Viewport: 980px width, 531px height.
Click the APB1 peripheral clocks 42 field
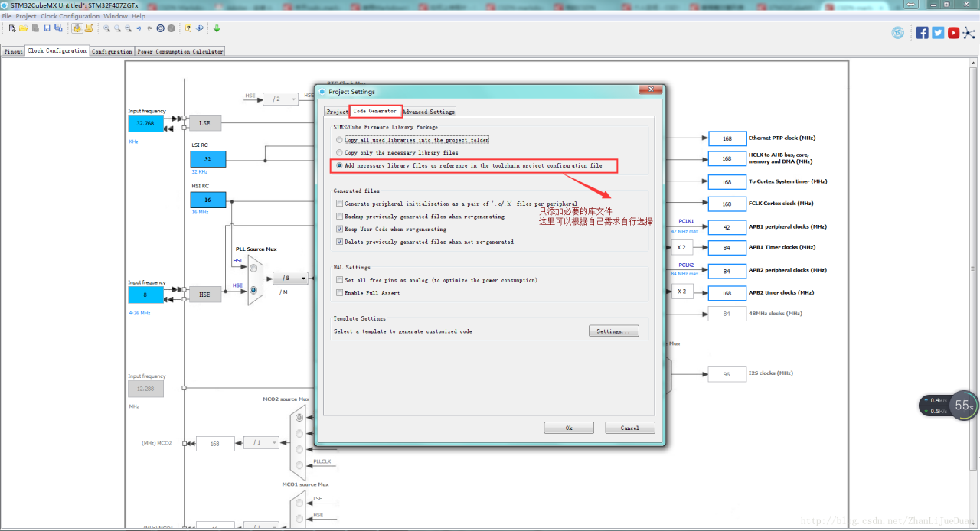coord(727,227)
